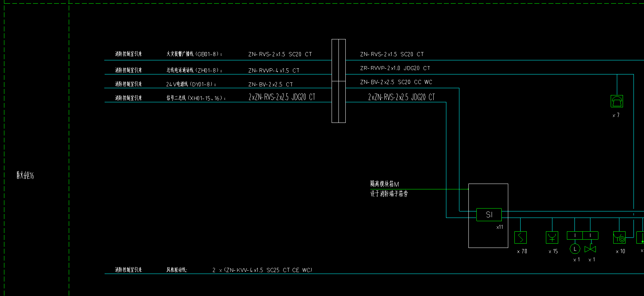The width and height of the screenshot is (644, 296).
Task: Click 消防控制室引来 on the 火灾报警广播线 row
Action: coord(129,54)
